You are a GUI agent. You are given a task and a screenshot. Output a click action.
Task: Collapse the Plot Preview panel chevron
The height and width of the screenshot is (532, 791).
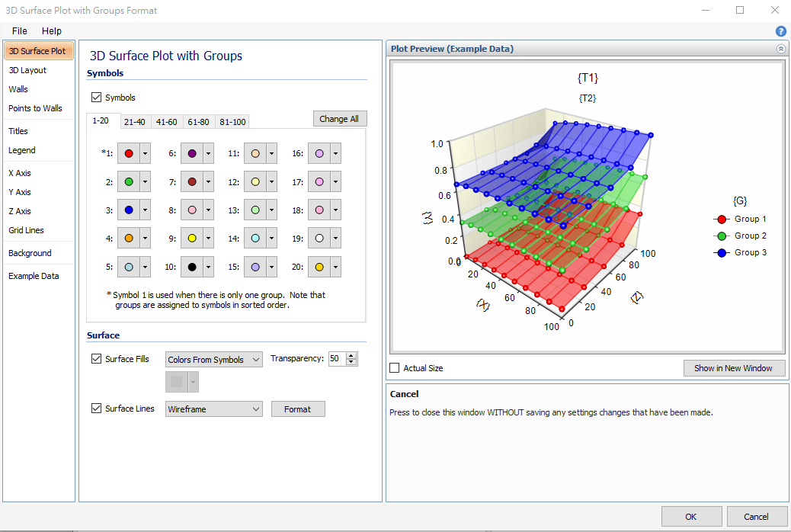point(780,49)
